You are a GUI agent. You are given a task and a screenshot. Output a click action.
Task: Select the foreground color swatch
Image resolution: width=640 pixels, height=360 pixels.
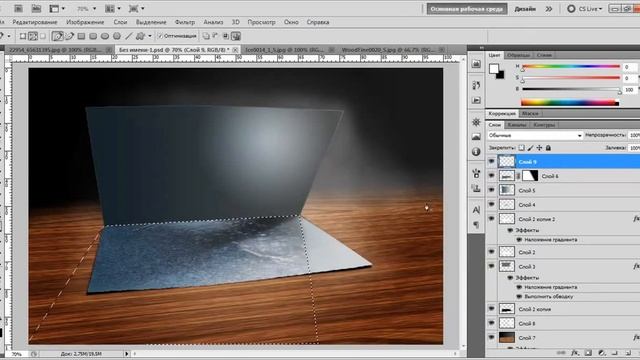[493, 69]
